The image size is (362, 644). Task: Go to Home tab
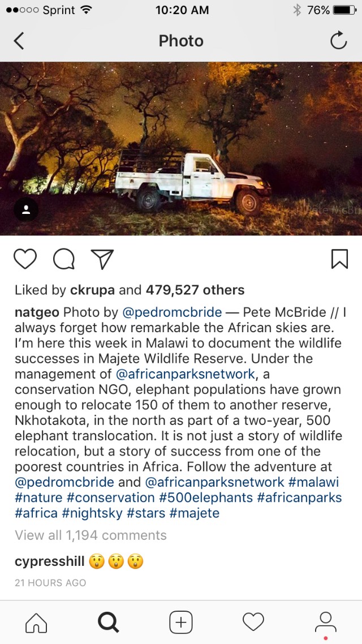click(x=36, y=622)
